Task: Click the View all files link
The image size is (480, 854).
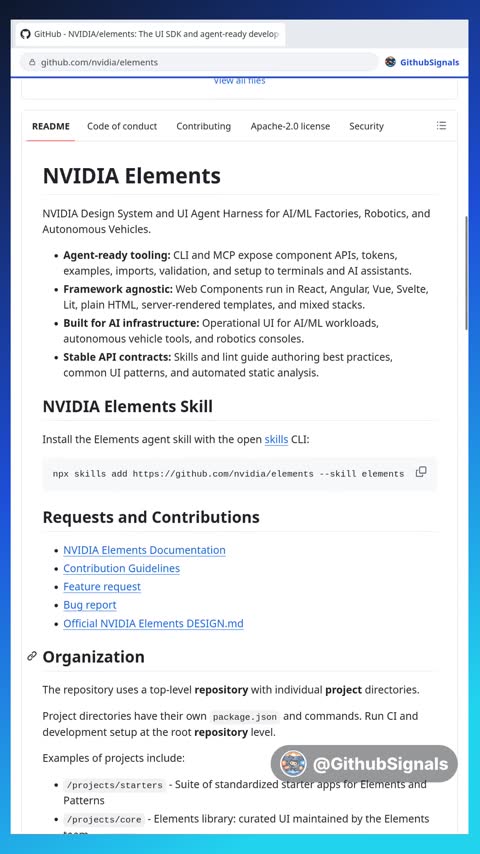Action: 239,81
